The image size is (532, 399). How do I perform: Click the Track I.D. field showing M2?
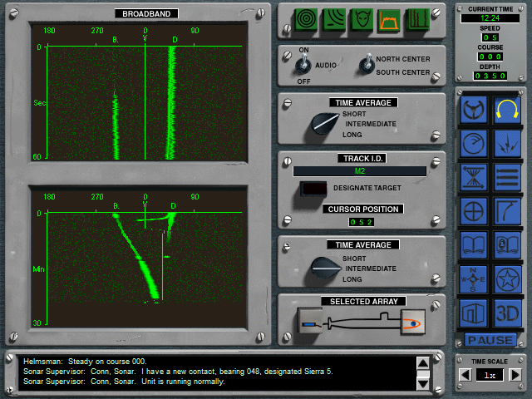click(360, 171)
